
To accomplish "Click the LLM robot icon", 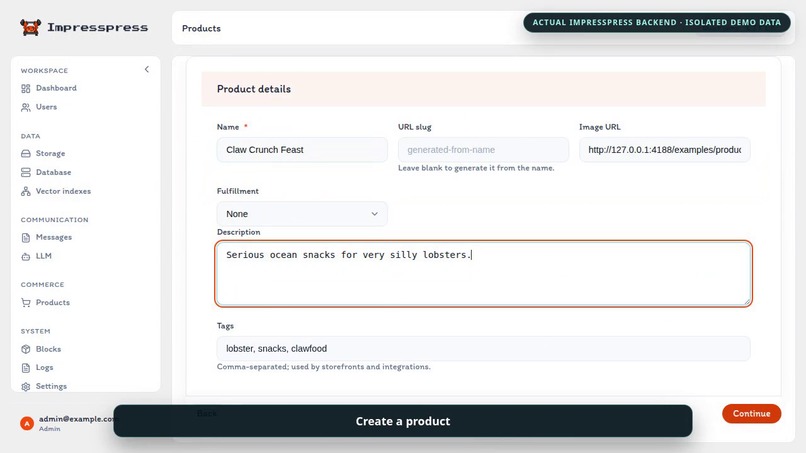I will click(26, 256).
